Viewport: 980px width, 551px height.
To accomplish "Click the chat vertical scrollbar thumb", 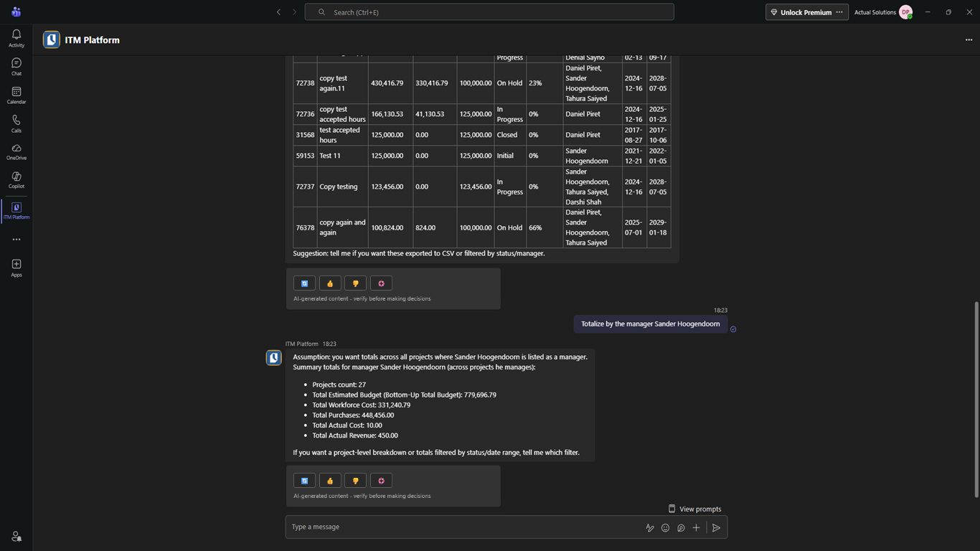I will tap(976, 399).
